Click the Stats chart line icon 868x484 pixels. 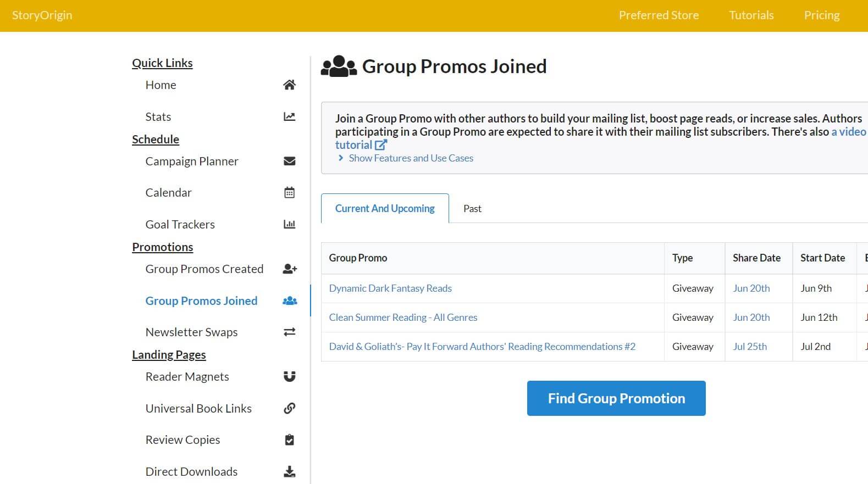click(289, 116)
